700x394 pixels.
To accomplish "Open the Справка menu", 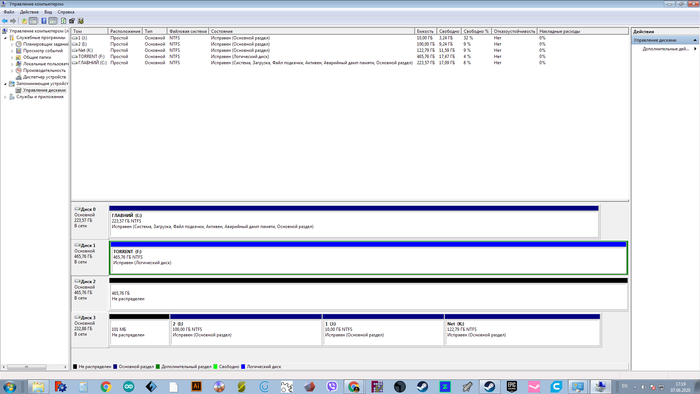I will point(66,12).
